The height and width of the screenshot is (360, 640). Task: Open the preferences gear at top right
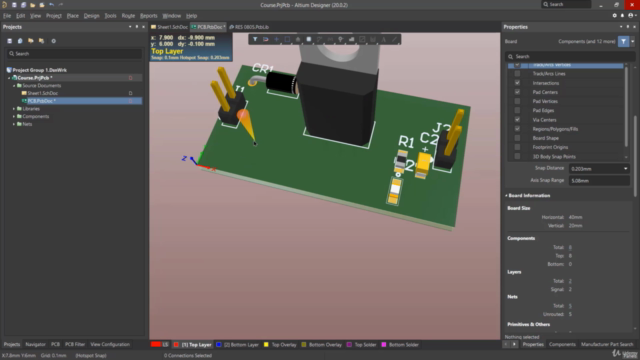pyautogui.click(x=614, y=16)
